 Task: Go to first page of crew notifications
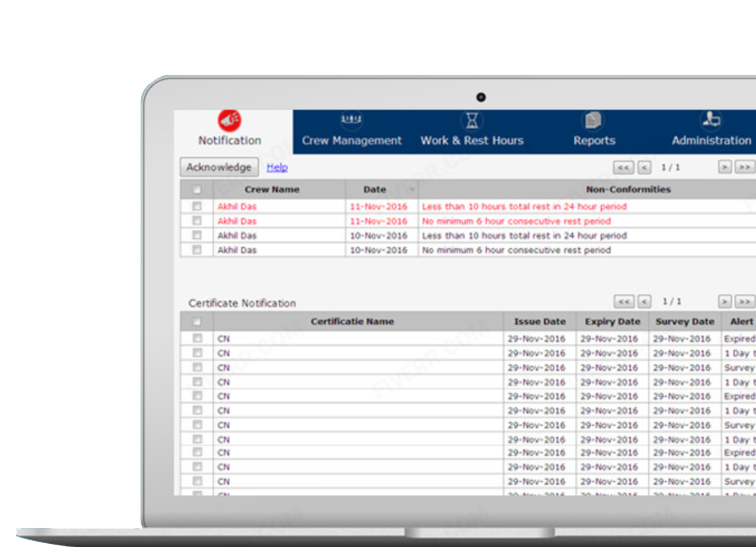[623, 168]
